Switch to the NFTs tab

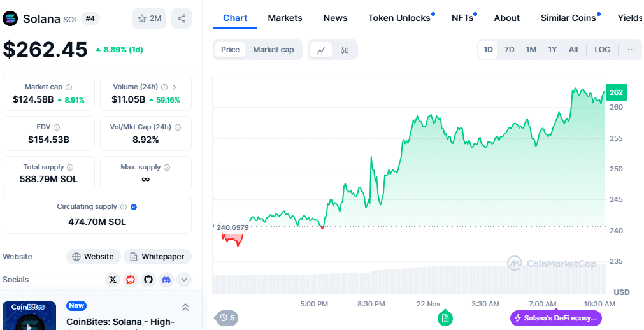[x=462, y=18]
